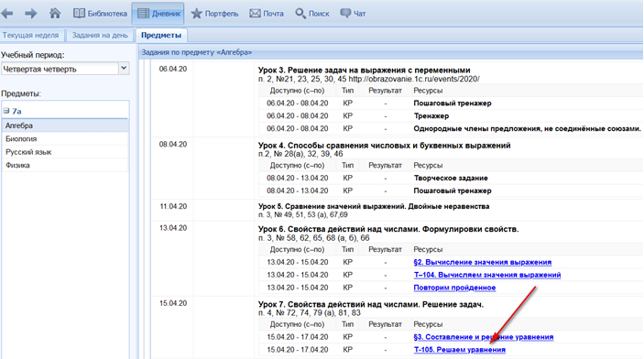Select Физика in the subjects list
This screenshot has height=359, width=644.
[65, 165]
